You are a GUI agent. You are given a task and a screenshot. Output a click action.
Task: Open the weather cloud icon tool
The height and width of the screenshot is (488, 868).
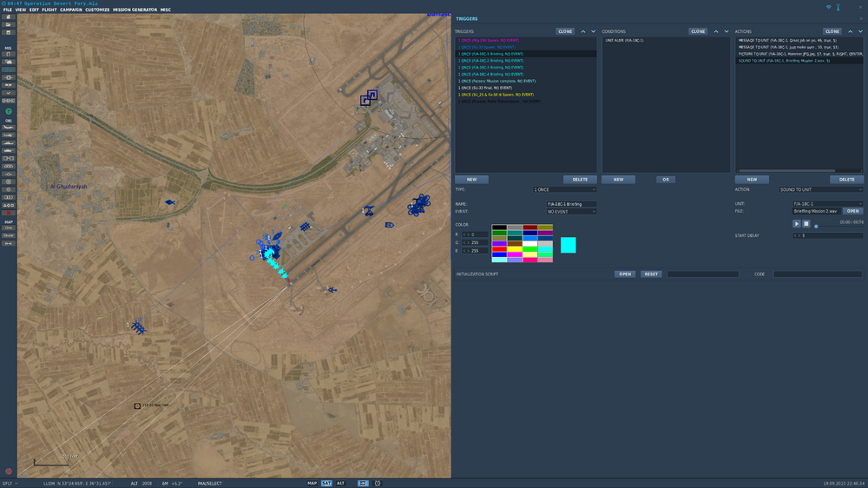point(9,62)
